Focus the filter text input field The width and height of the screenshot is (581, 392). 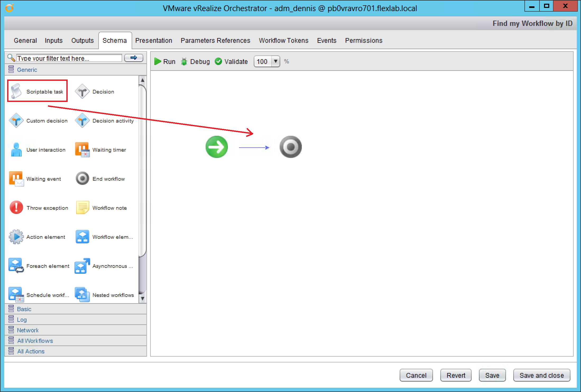tap(69, 58)
